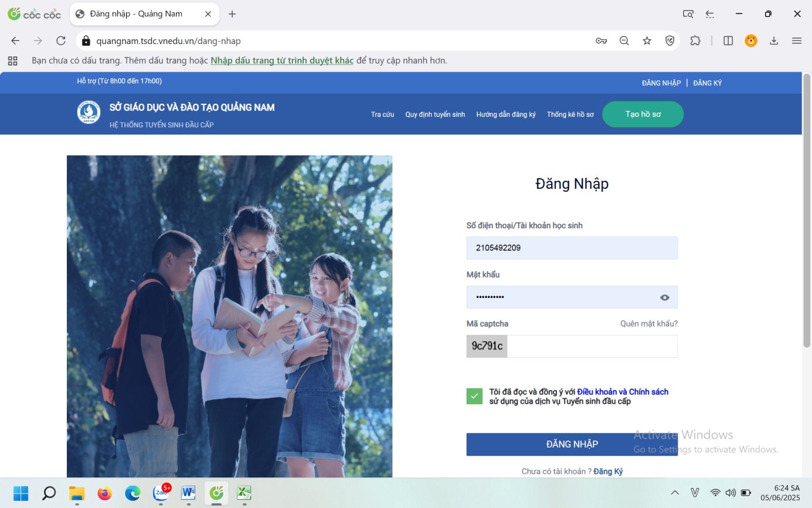Open the downloads icon in toolbar

[774, 41]
